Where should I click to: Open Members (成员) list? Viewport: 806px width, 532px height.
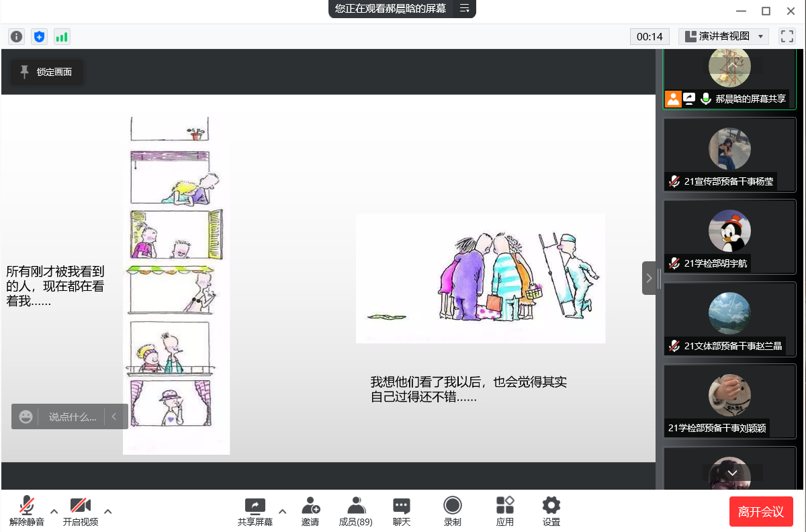tap(355, 511)
